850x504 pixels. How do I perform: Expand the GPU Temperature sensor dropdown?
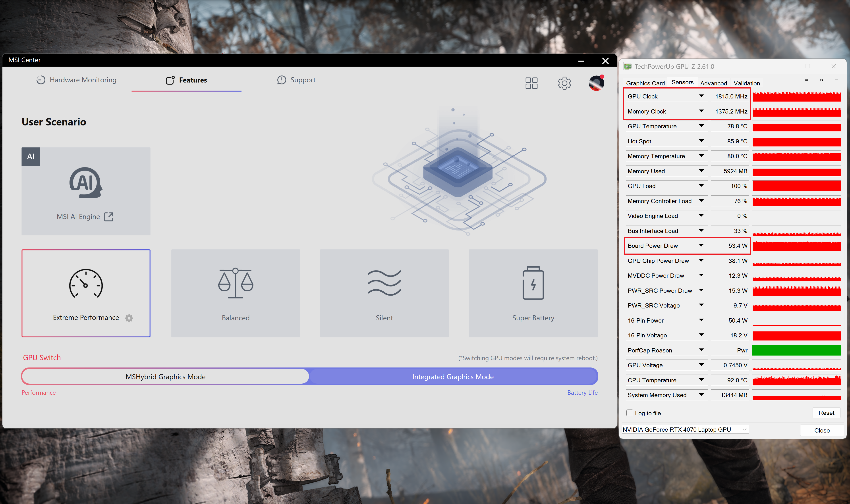click(701, 126)
